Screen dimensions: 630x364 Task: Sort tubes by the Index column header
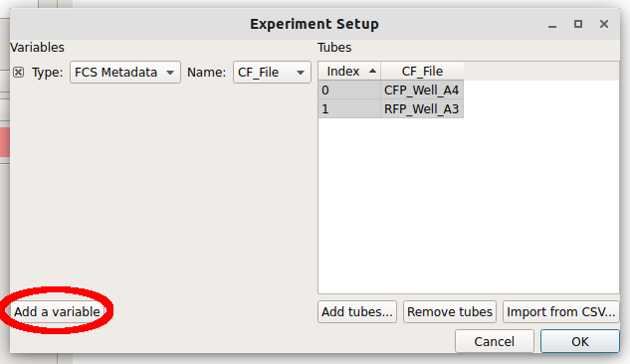tap(349, 71)
